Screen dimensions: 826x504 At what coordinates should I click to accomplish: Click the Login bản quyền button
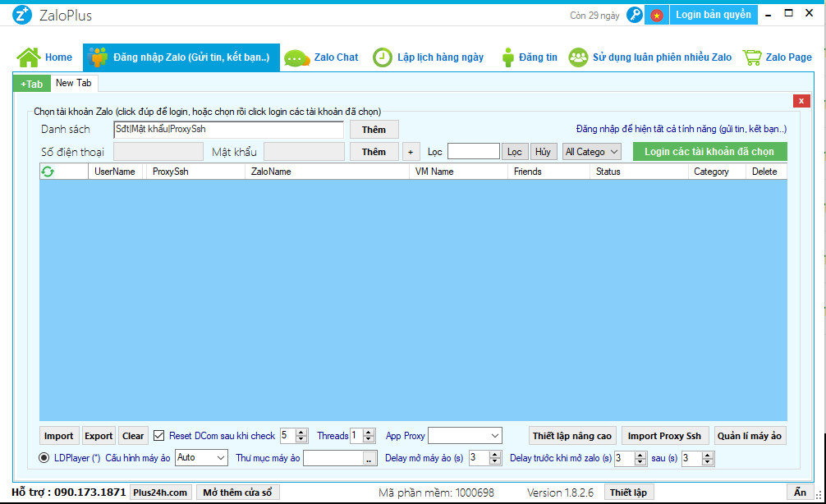tap(714, 15)
